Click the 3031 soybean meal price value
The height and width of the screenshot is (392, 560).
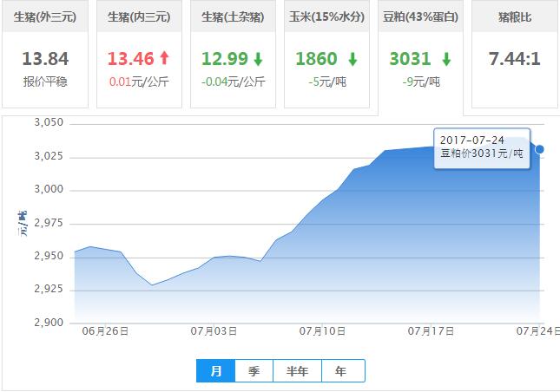(411, 59)
